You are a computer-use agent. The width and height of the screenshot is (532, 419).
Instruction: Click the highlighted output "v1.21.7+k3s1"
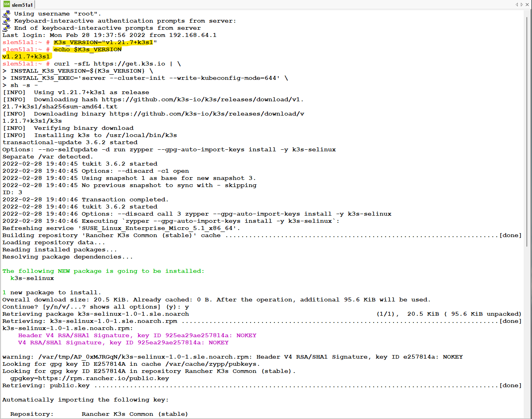pos(26,56)
